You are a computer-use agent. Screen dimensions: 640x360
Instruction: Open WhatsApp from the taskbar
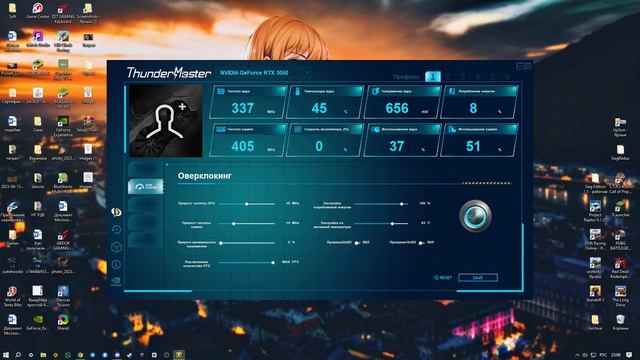click(68, 355)
